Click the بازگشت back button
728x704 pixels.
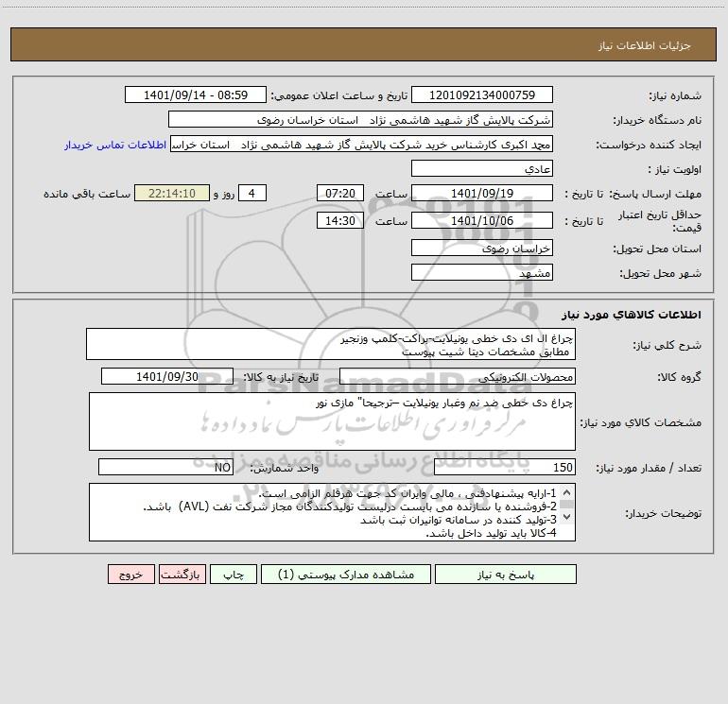point(182,574)
